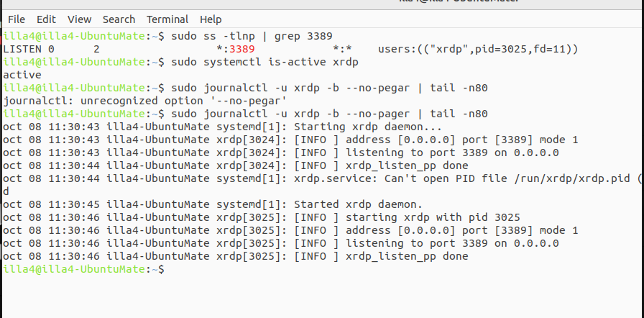The image size is (644, 318).
Task: Open the Edit menu
Action: tap(46, 19)
